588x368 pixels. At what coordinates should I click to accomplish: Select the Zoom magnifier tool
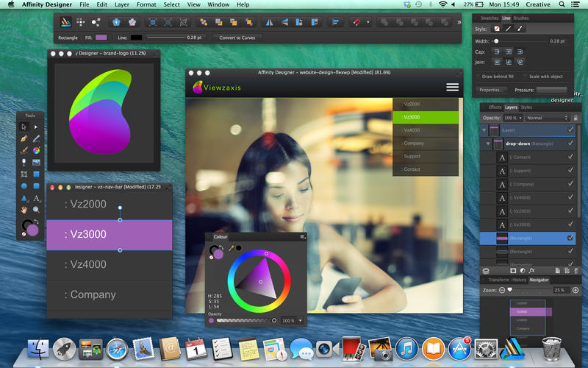[x=36, y=210]
